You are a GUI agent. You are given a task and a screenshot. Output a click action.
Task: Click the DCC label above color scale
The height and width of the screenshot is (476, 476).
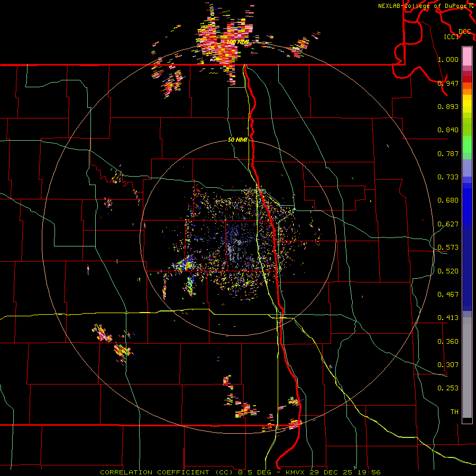click(x=464, y=32)
